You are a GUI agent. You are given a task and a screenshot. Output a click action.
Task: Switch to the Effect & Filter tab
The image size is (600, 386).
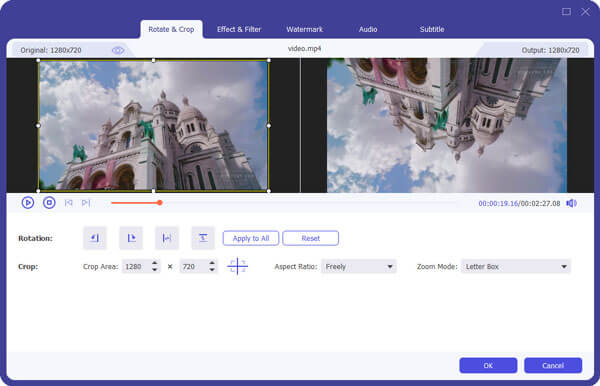point(239,29)
